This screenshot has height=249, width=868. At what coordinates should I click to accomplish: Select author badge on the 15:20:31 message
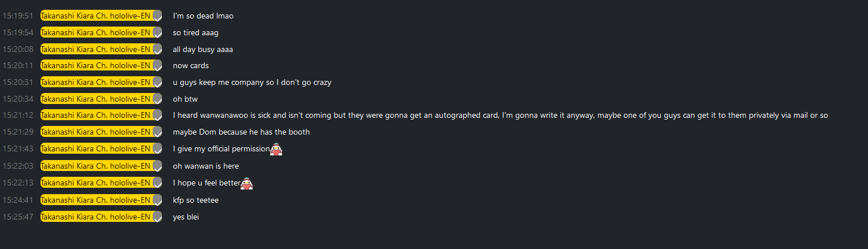(95, 82)
